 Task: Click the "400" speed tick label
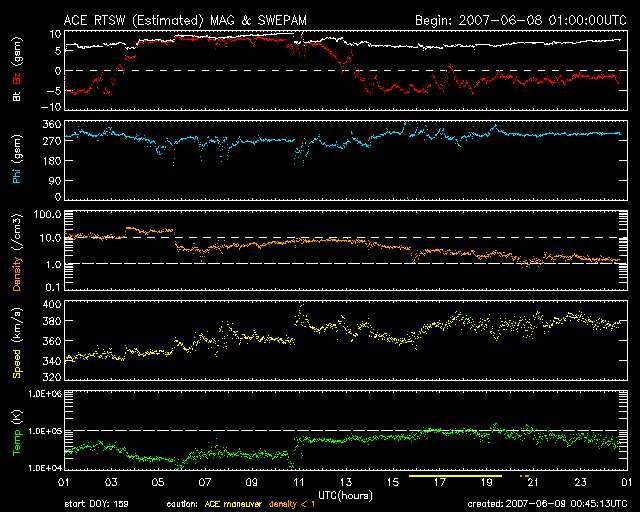[x=52, y=305]
